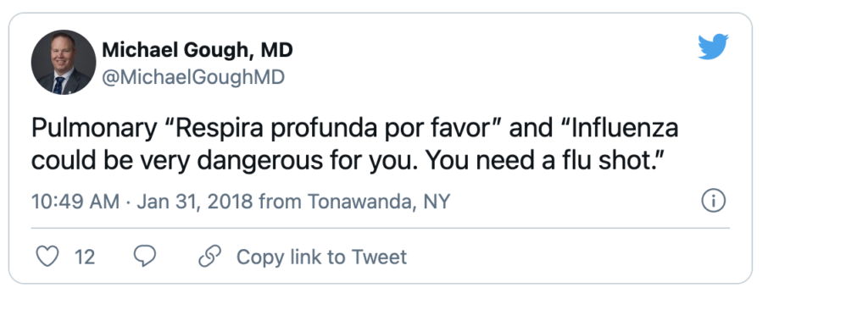Open the Michael Gough, MD display name

pyautogui.click(x=198, y=50)
